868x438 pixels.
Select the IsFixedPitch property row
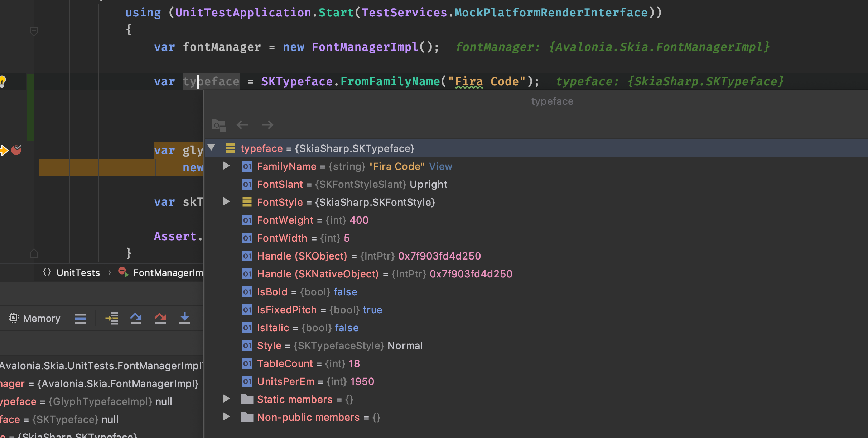point(286,310)
